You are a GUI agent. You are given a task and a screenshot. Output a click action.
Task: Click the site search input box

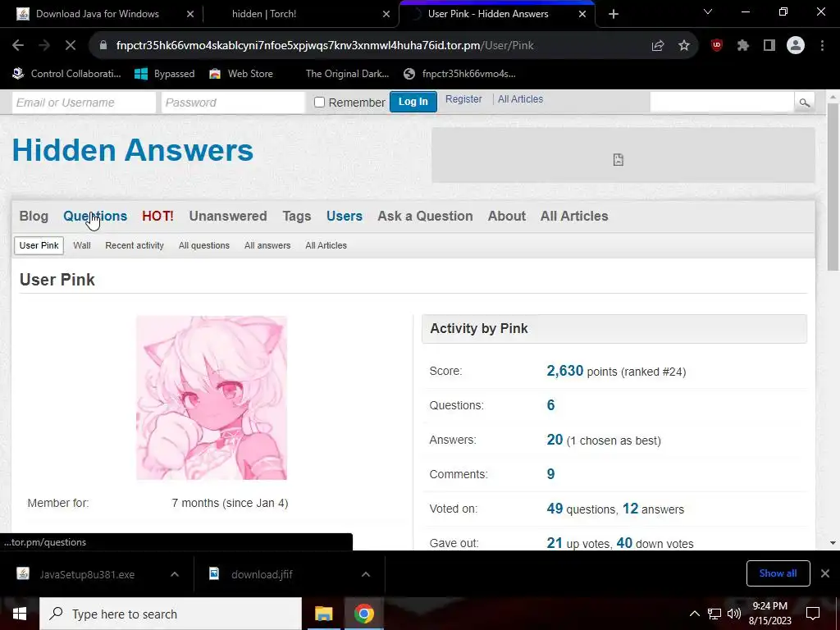[722, 103]
